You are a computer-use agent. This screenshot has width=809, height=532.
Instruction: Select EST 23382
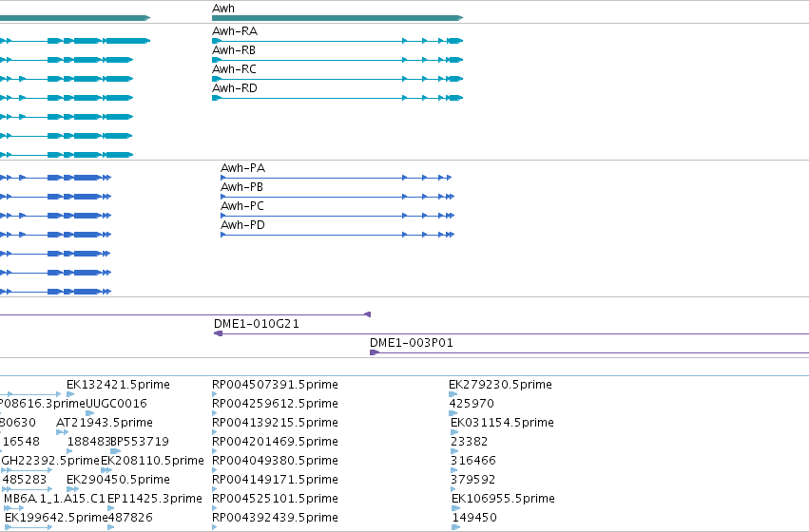point(469,442)
